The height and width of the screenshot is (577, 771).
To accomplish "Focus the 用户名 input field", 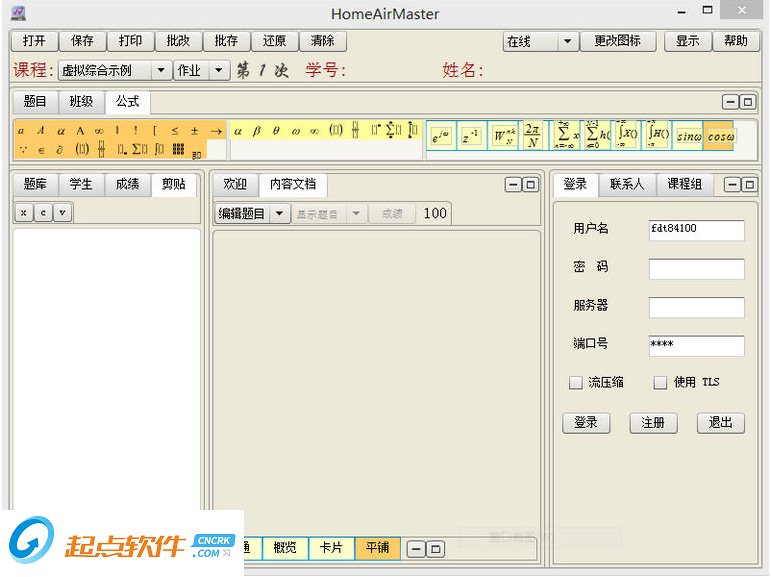I will point(696,230).
